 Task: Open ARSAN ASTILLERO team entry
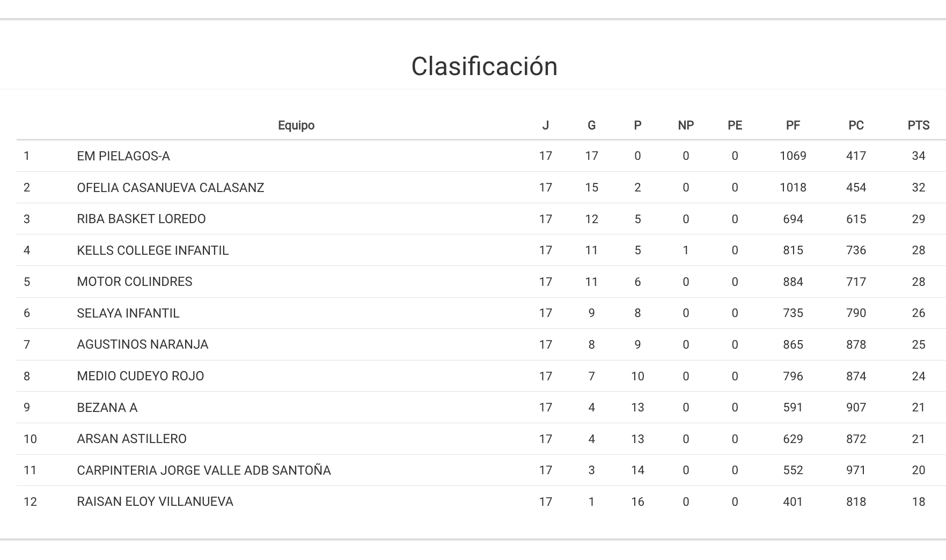(132, 439)
